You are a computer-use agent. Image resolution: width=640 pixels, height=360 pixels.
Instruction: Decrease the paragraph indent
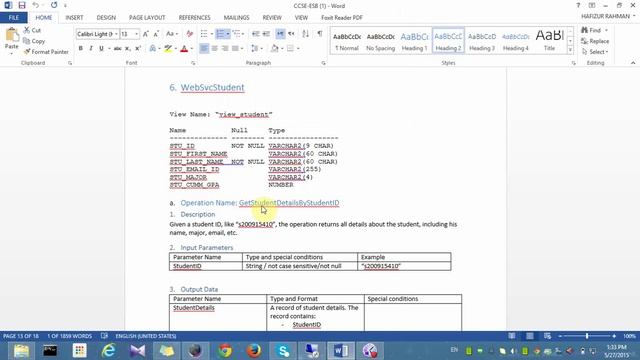pyautogui.click(x=256, y=34)
